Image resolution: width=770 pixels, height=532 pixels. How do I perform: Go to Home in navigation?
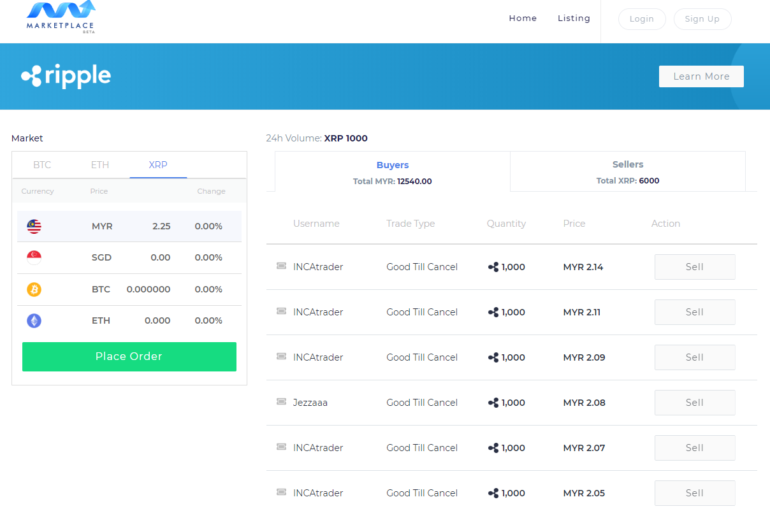[523, 18]
